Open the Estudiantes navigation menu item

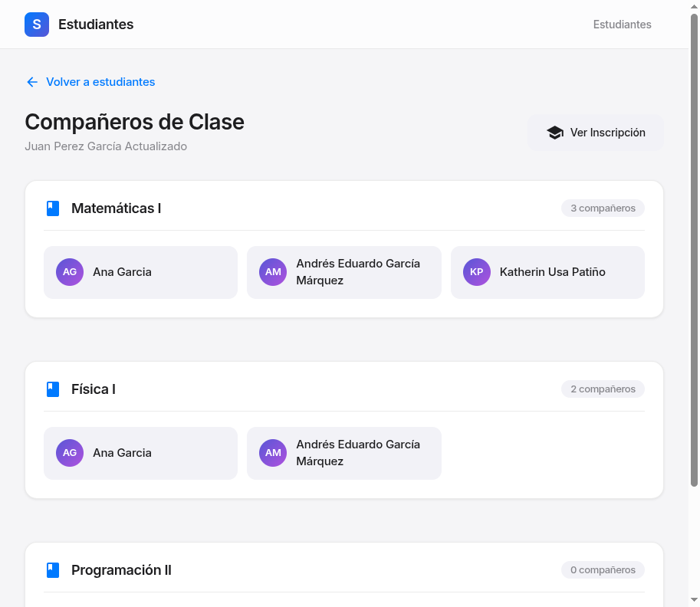(x=622, y=25)
